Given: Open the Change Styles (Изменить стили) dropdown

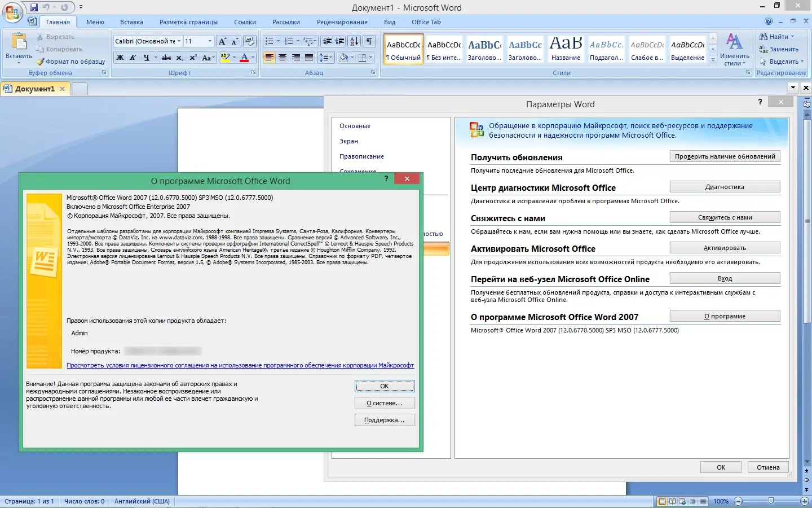Looking at the screenshot, I should 734,50.
